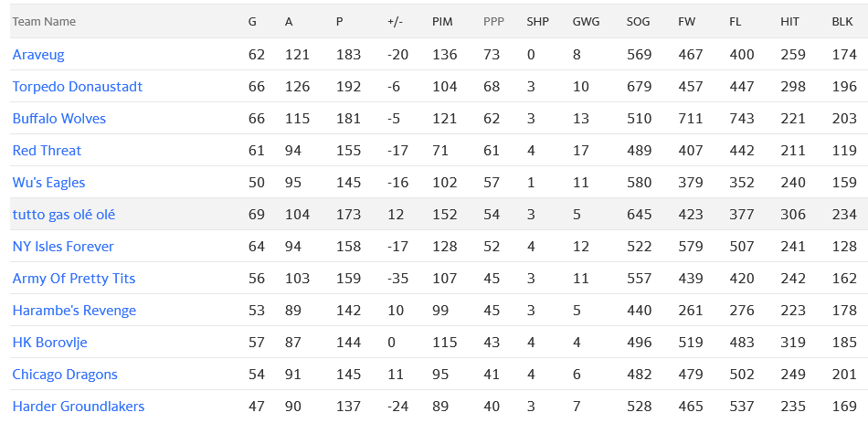Click the Buffalo Wolves team link

tap(59, 119)
